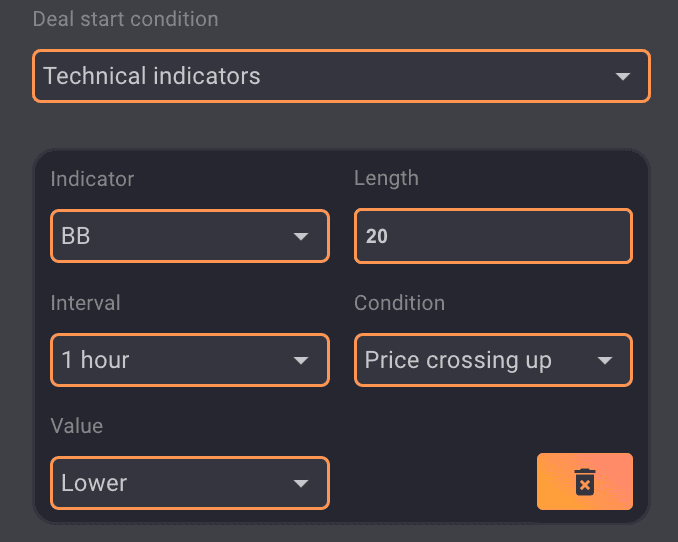The height and width of the screenshot is (542, 678).
Task: Click the Condition field label
Action: [x=399, y=302]
